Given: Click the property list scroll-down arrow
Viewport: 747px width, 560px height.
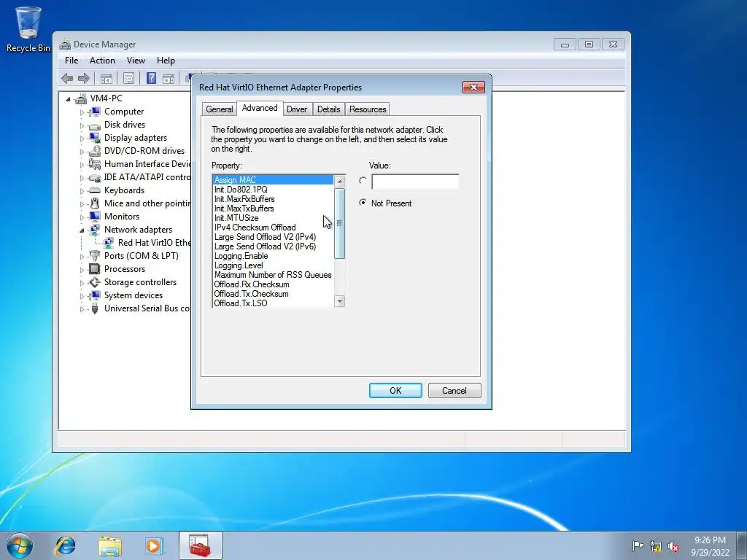Looking at the screenshot, I should click(x=340, y=301).
